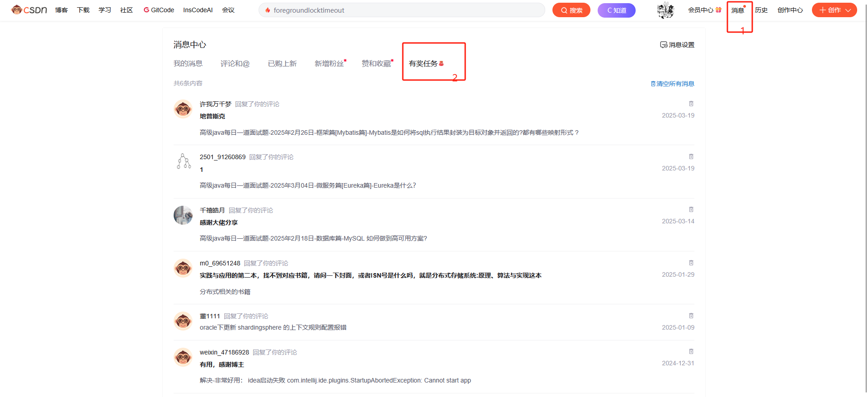The image size is (868, 397).
Task: Delete message from m0_69651248
Action: coord(691,263)
